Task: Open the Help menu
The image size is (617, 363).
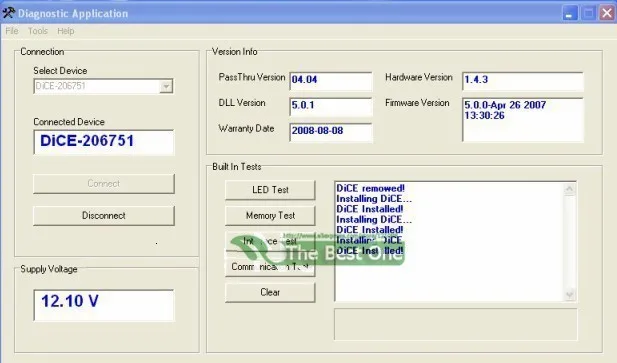Action: [66, 31]
